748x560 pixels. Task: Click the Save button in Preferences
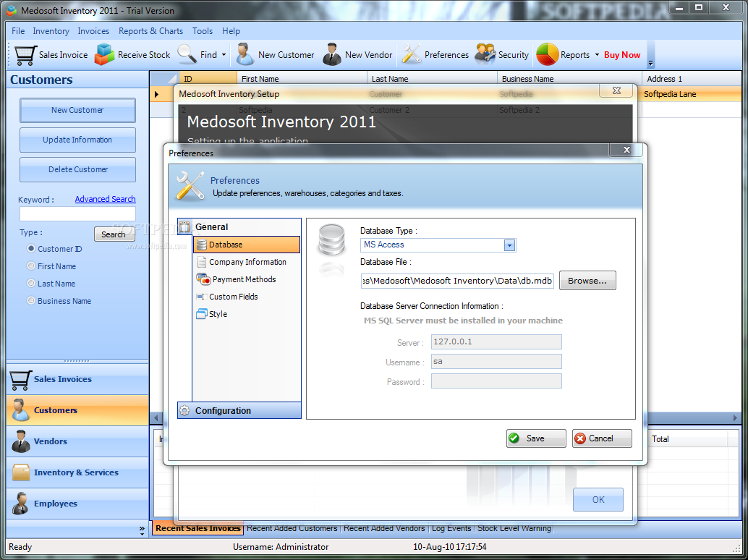(x=536, y=438)
